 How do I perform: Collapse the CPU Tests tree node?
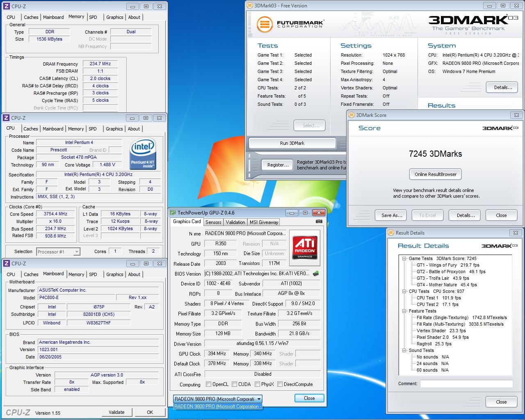point(404,291)
